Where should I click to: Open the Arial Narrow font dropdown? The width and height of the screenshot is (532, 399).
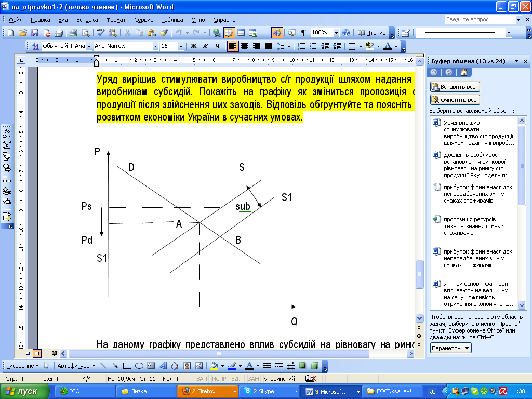tap(155, 46)
